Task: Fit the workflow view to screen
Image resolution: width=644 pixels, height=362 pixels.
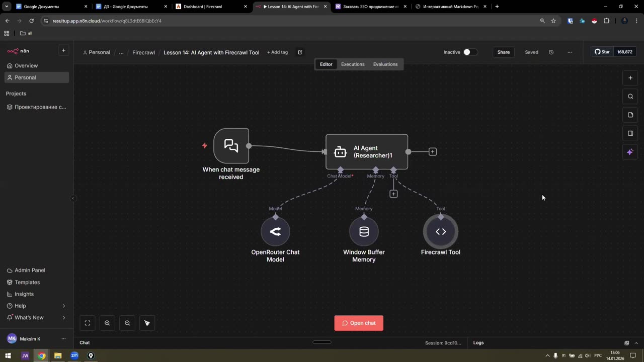Action: [88, 323]
